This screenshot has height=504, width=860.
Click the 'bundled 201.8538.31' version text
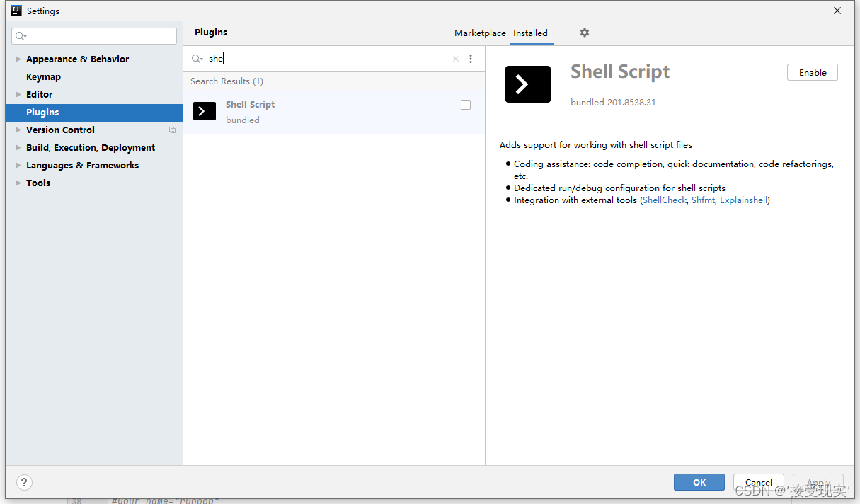point(613,103)
